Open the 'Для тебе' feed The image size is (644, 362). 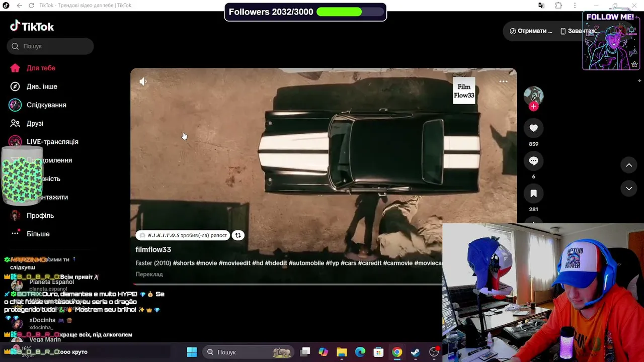point(41,68)
